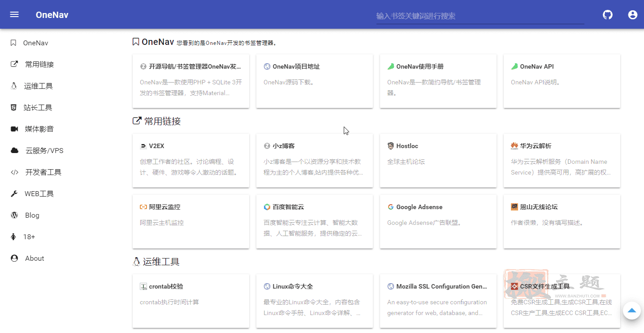
Task: Open Mozilla SSL Configuration Gen… card title
Action: coord(441,286)
